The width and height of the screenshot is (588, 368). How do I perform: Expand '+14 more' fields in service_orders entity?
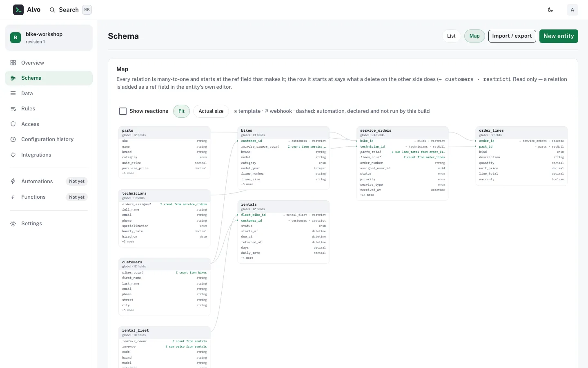[367, 195]
